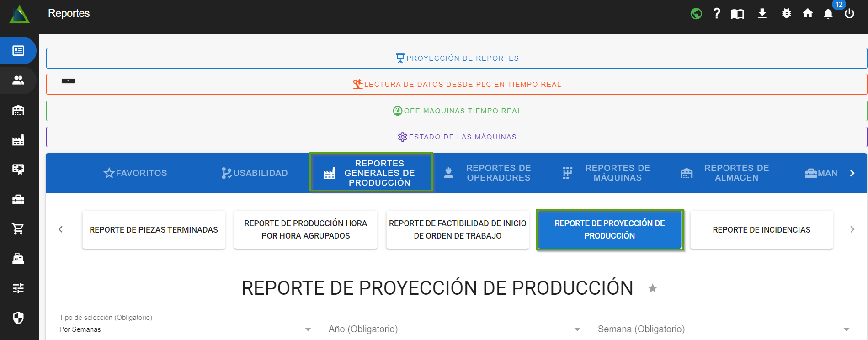Image resolution: width=868 pixels, height=340 pixels.
Task: Select Reporte de Incidencias card
Action: click(761, 230)
